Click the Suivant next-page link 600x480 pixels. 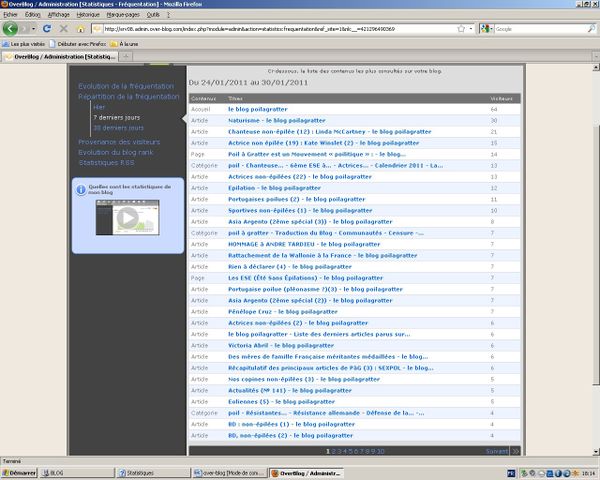(x=497, y=452)
